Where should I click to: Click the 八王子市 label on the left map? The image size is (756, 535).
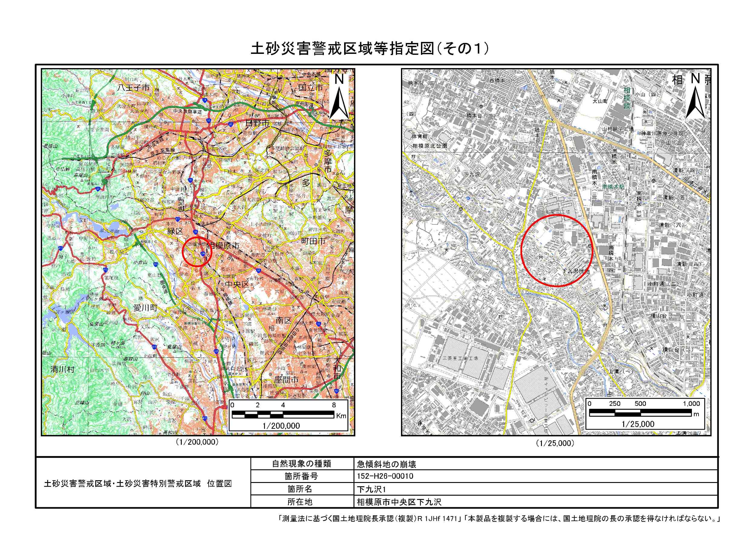point(134,87)
